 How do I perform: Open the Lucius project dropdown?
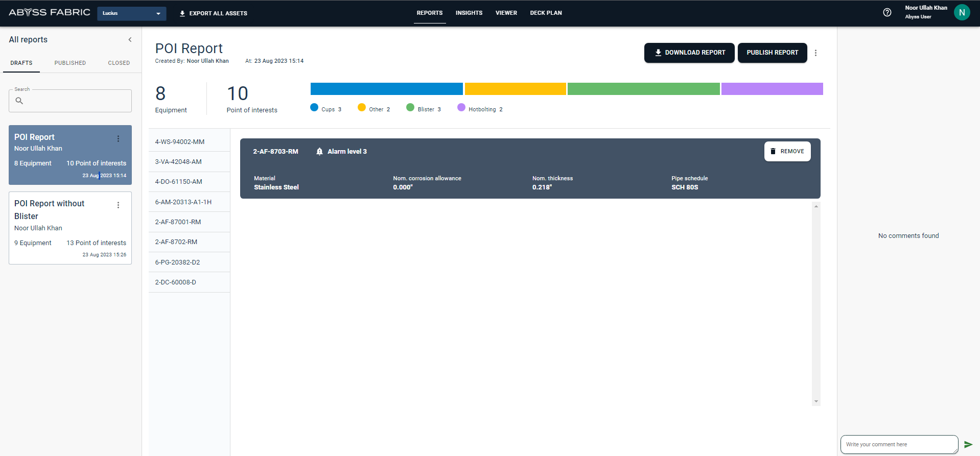pyautogui.click(x=131, y=13)
